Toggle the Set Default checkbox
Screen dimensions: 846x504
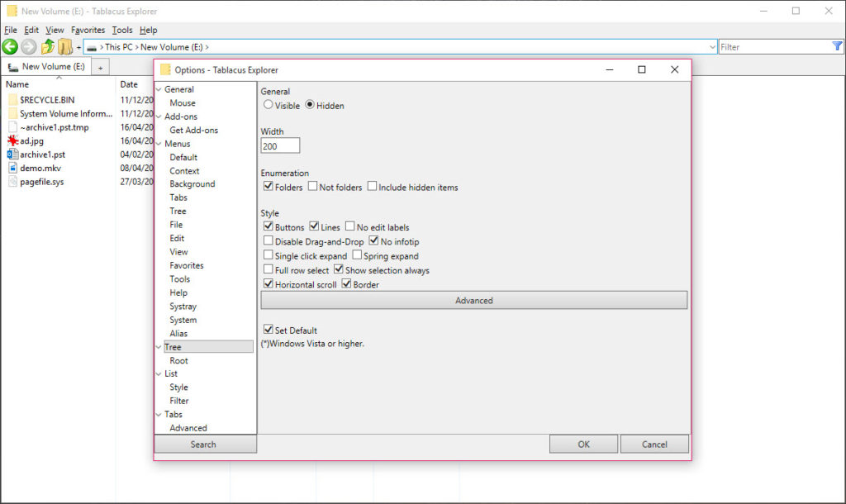(x=269, y=329)
